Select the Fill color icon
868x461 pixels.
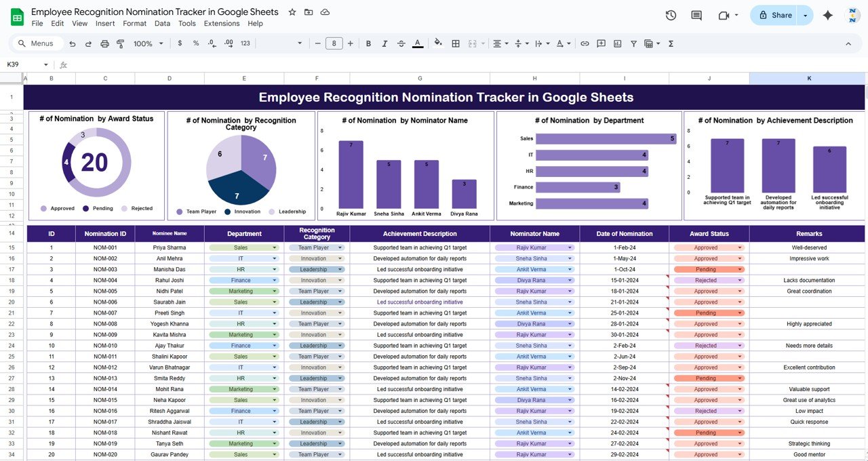point(437,43)
